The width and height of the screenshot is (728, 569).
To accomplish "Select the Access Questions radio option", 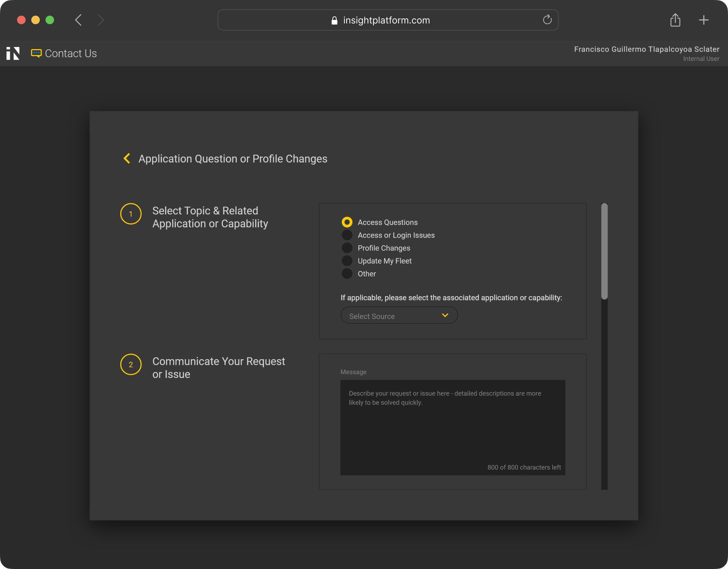I will pos(347,222).
